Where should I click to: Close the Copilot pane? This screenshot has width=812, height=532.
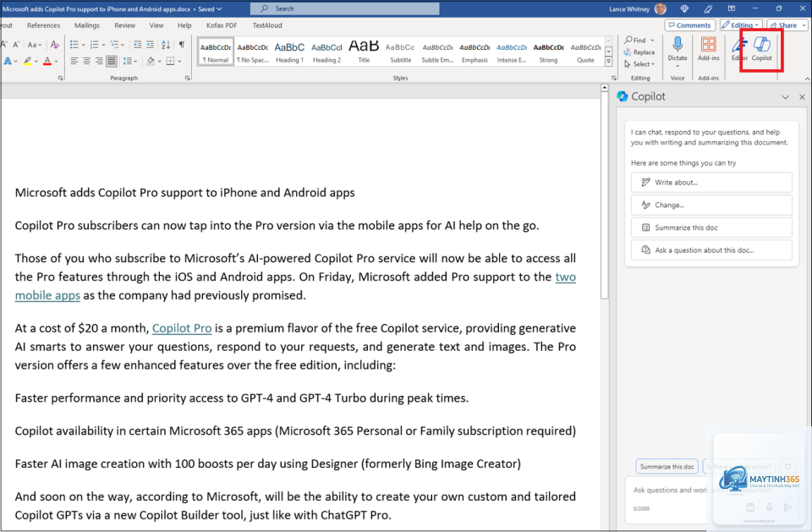tap(802, 97)
